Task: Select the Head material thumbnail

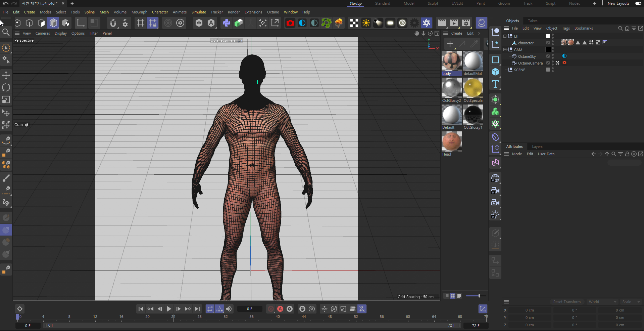Action: tap(451, 141)
